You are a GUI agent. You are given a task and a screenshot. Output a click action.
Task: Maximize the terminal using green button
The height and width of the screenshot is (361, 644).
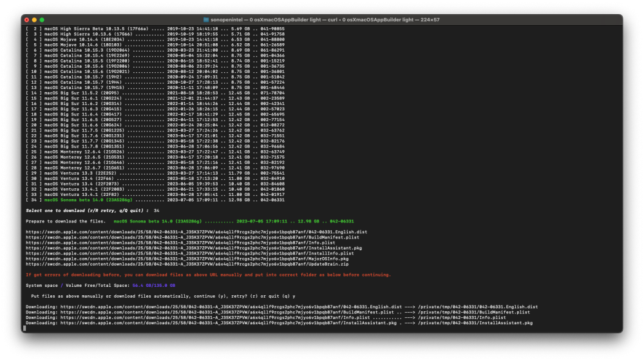coord(42,20)
